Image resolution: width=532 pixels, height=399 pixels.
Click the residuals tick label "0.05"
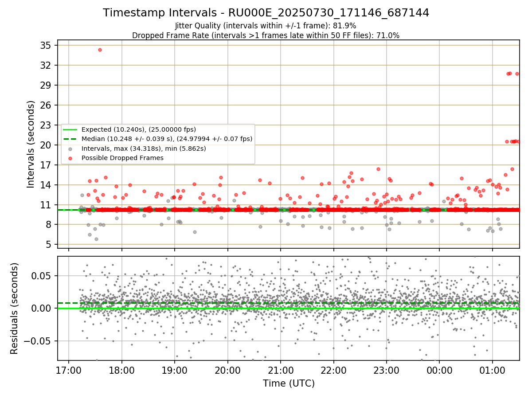tap(42, 275)
